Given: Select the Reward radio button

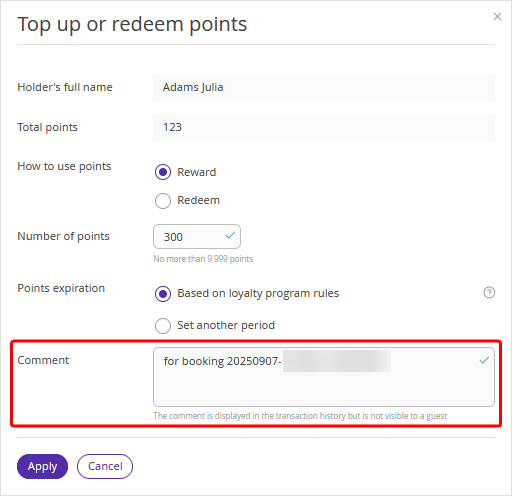Looking at the screenshot, I should (163, 172).
